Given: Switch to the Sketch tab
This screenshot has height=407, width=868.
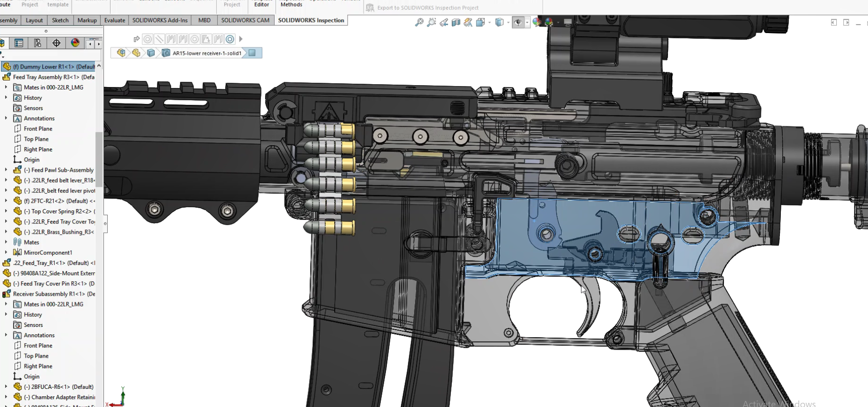Looking at the screenshot, I should [60, 20].
